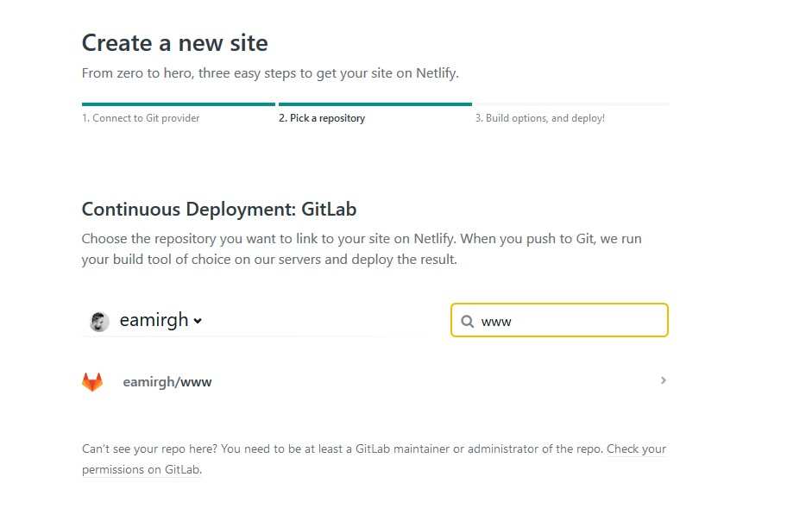Click the second green progress bar segment
Screen dimensions: 812x527
point(375,104)
